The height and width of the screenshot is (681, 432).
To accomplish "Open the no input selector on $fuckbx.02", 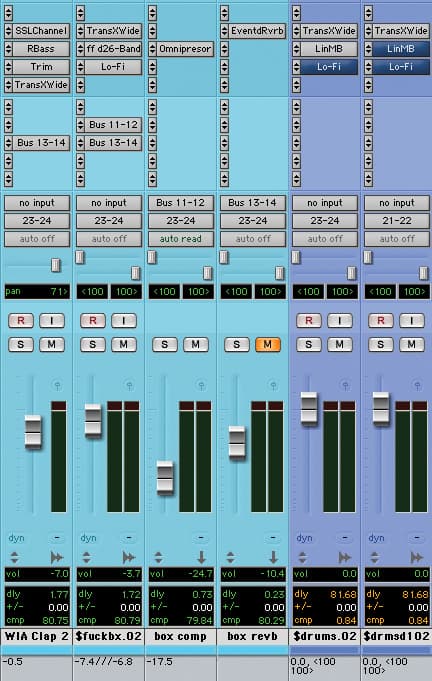I will point(109,203).
